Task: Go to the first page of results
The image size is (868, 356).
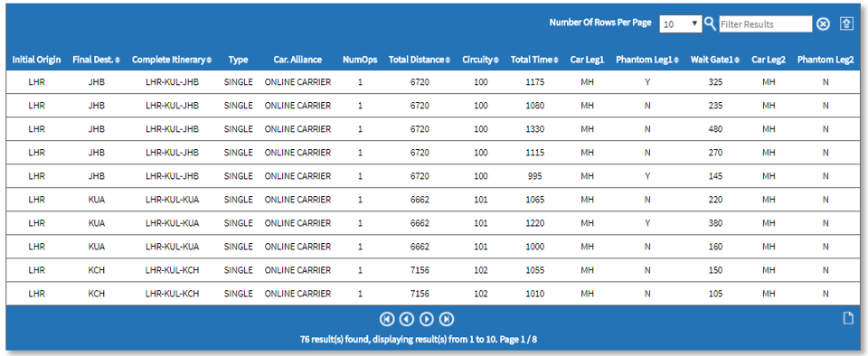Action: (386, 319)
